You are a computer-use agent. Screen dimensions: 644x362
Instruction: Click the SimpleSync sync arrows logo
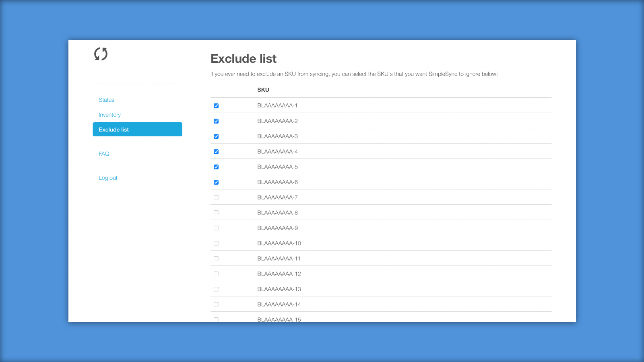tap(100, 53)
